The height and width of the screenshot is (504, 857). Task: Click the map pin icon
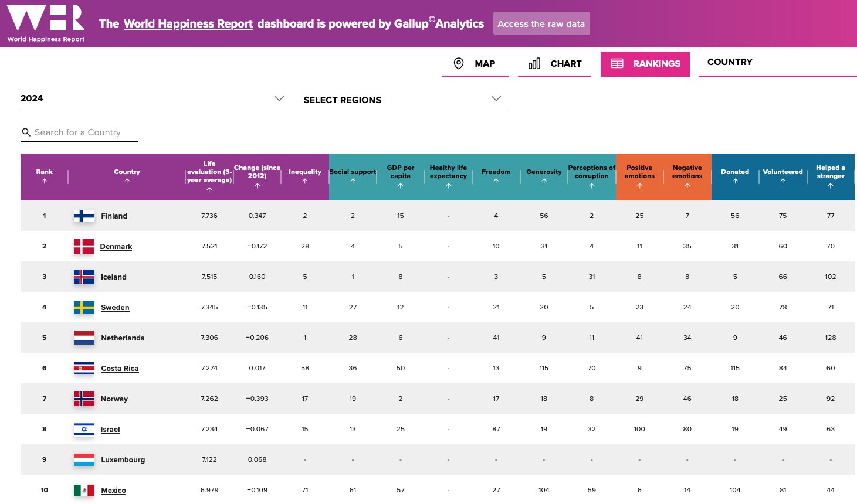click(x=459, y=63)
